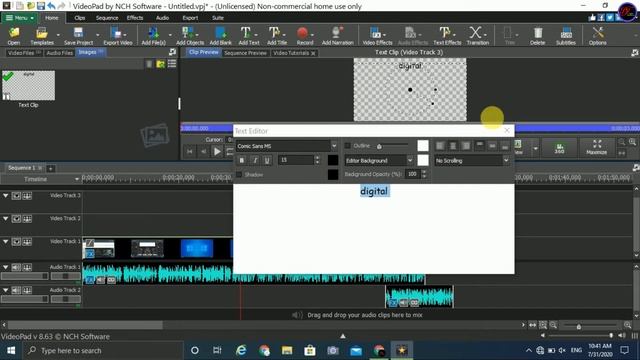
Task: Click the Add Text icon
Action: pos(249,36)
